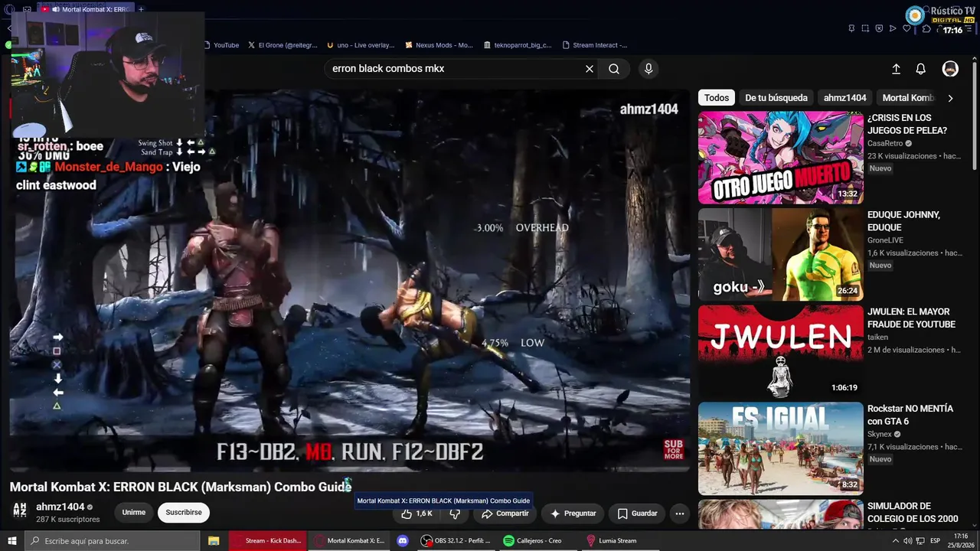Select the ahmz1404 filter chip
980x551 pixels.
845,98
